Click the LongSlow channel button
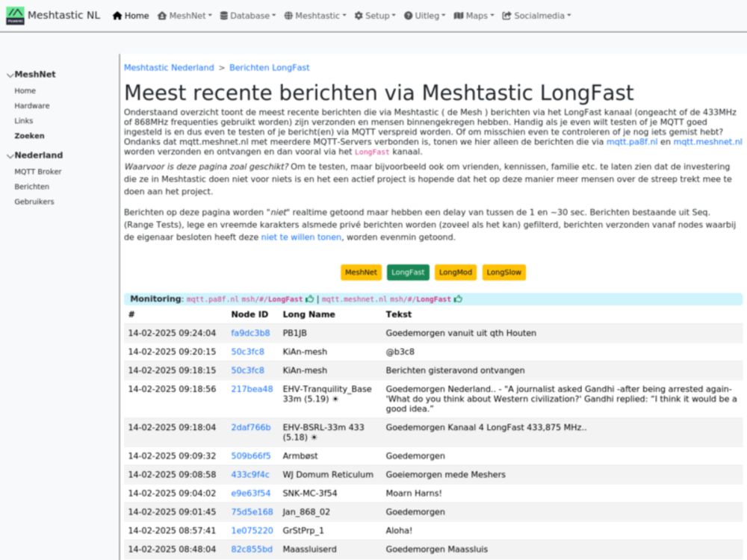The image size is (747, 560). pyautogui.click(x=504, y=273)
